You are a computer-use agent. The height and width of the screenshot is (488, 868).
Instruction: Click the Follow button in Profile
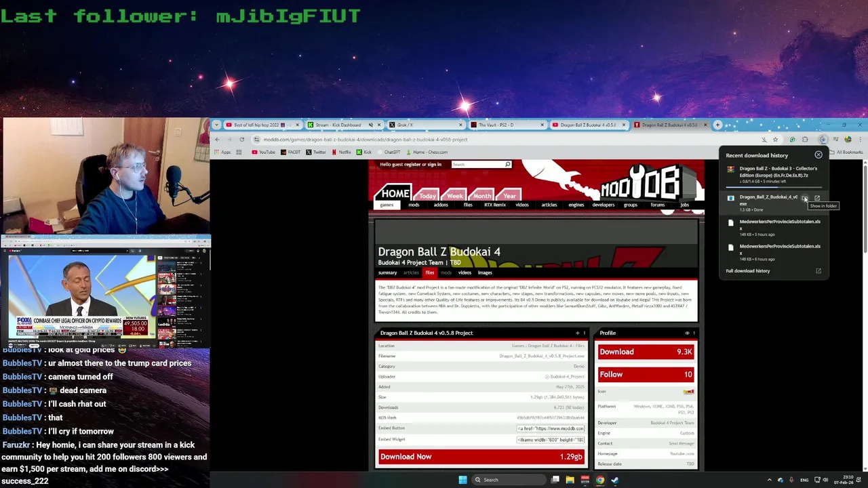(646, 374)
